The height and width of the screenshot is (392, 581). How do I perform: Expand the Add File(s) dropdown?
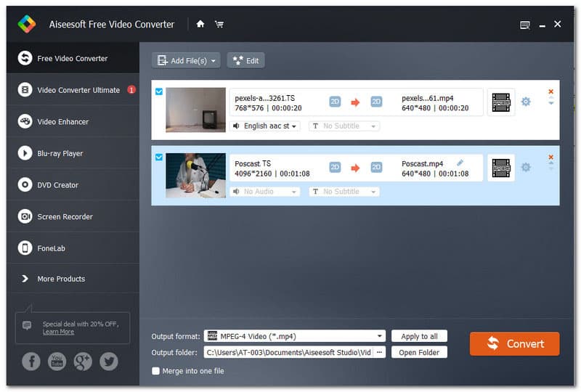coord(214,61)
